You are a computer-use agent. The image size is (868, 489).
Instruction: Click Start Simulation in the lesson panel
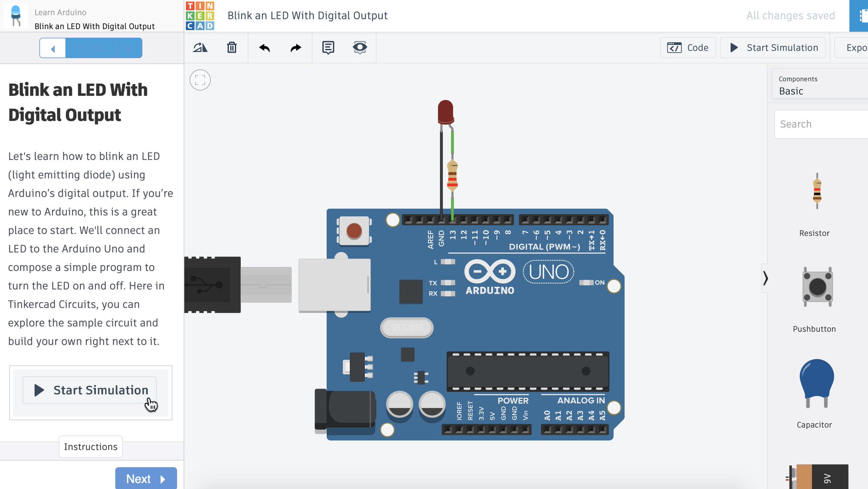90,390
